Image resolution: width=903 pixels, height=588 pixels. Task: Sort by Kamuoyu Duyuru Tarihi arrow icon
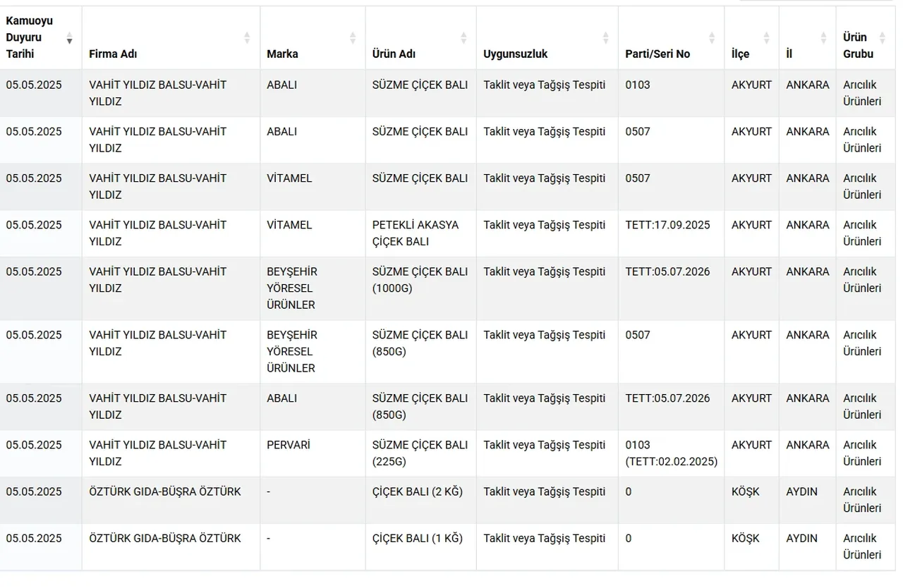(x=69, y=38)
